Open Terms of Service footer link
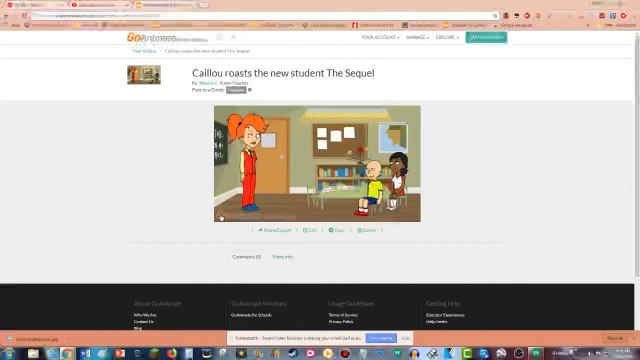 pos(343,315)
